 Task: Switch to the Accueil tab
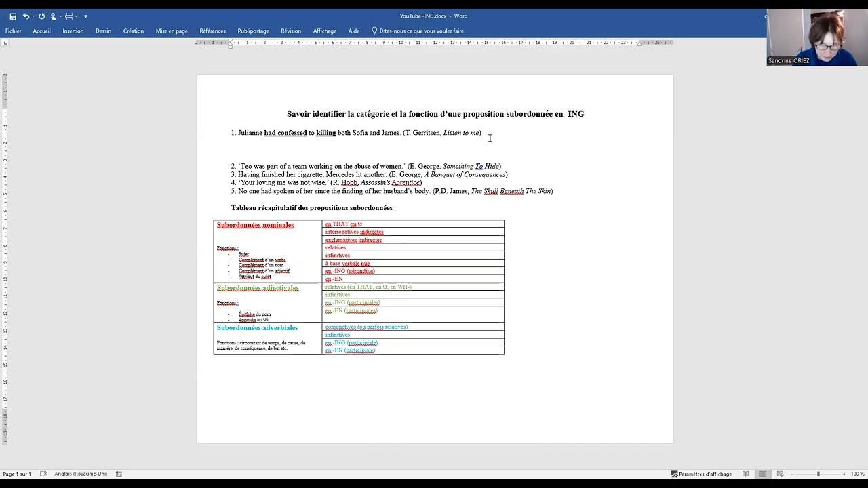(x=42, y=31)
